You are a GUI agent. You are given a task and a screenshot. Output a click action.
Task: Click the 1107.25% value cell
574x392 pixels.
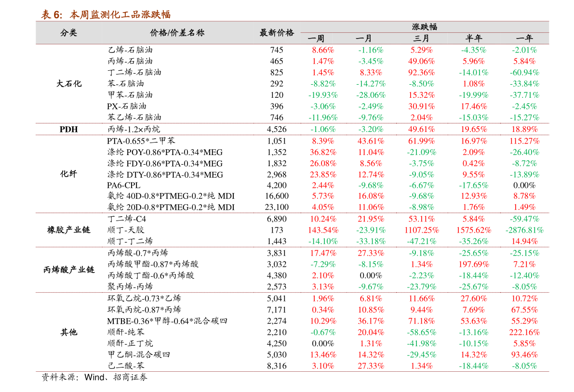422,230
